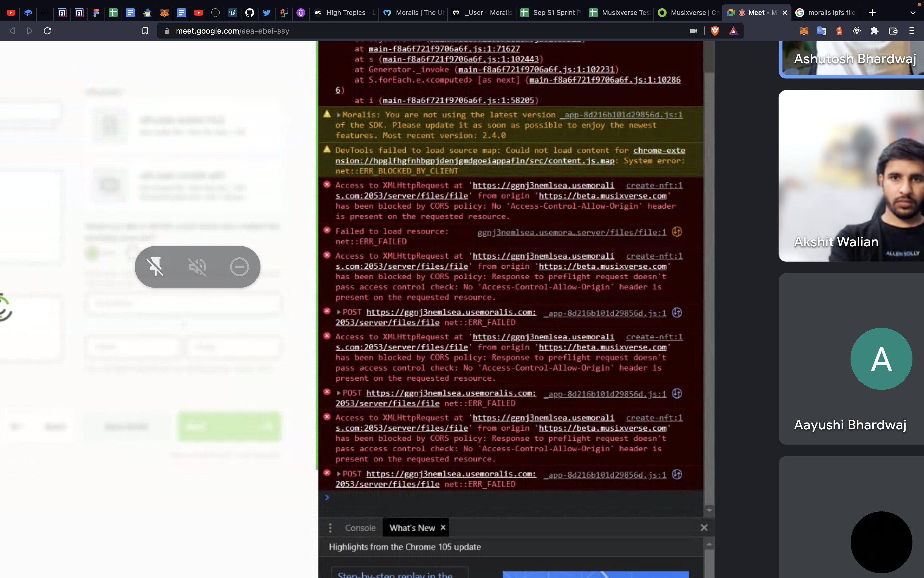Click 'Highlights from the Chrome 105 update' text
Image resolution: width=924 pixels, height=578 pixels.
click(405, 547)
